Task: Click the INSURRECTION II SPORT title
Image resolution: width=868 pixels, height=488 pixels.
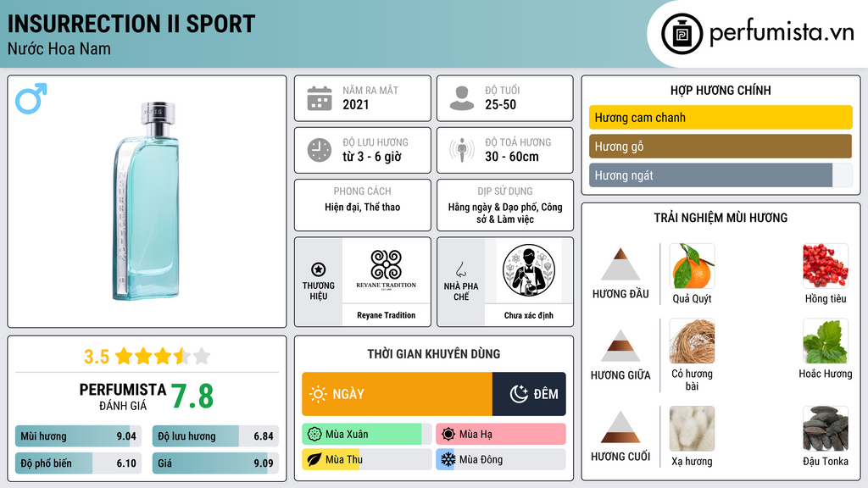Action: (131, 24)
